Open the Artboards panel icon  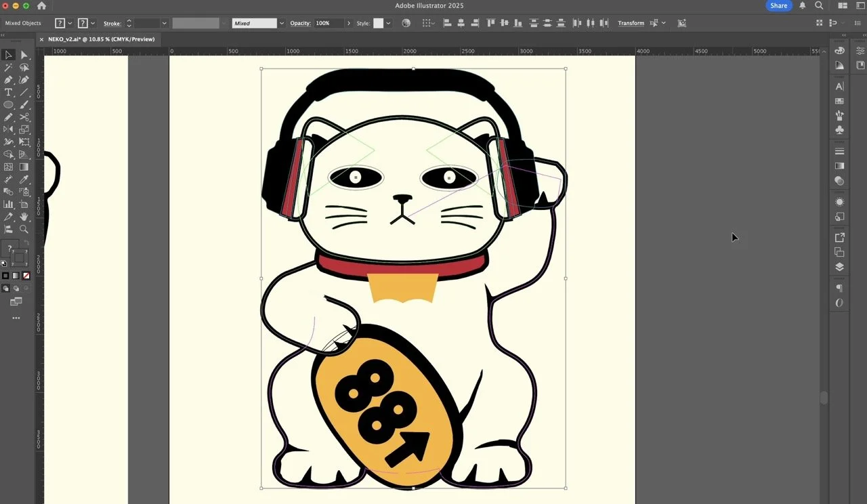pyautogui.click(x=839, y=252)
